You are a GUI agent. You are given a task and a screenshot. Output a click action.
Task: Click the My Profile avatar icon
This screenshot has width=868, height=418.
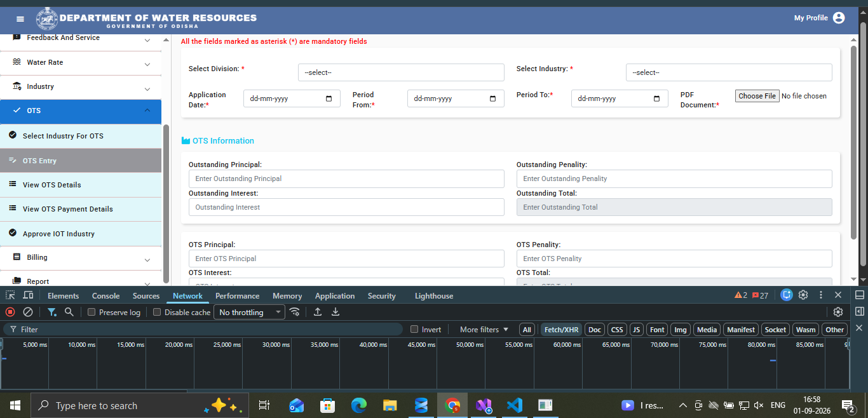839,18
